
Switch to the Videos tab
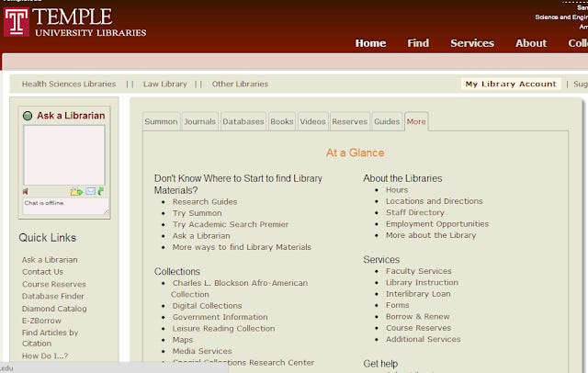click(x=312, y=121)
